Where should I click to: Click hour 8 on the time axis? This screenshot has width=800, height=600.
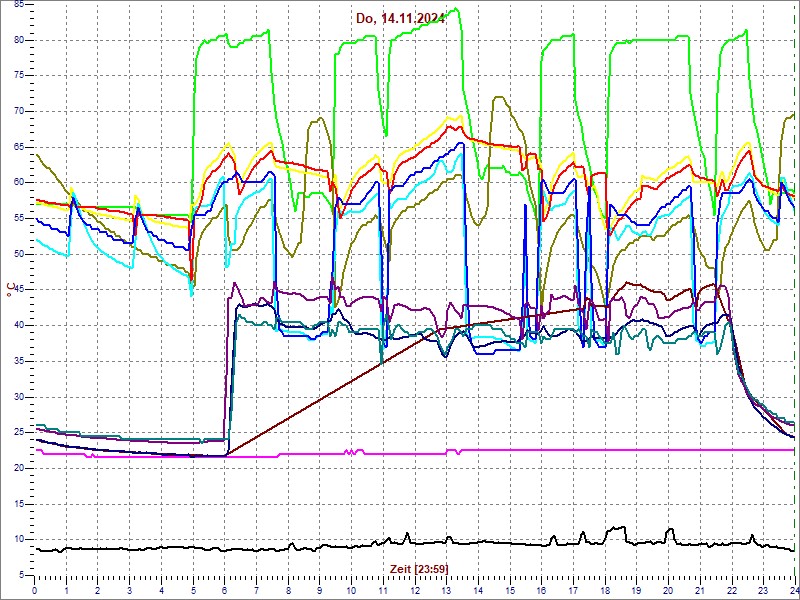click(x=288, y=590)
